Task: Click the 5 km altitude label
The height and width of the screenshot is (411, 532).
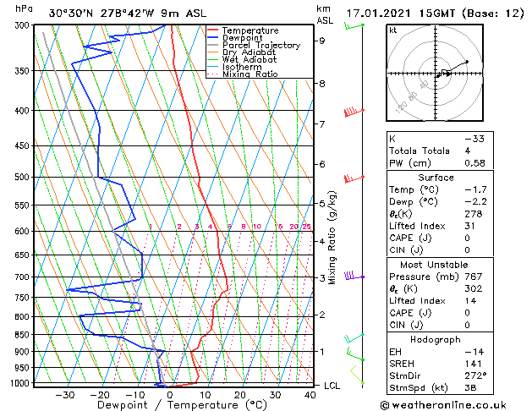Action: (321, 204)
